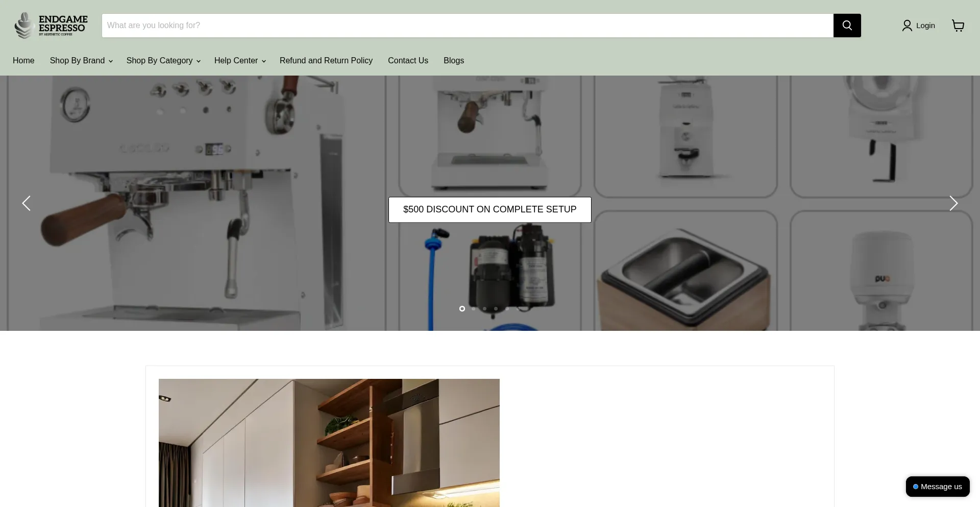
Task: Select the second slideshow pagination dot
Action: pyautogui.click(x=473, y=308)
